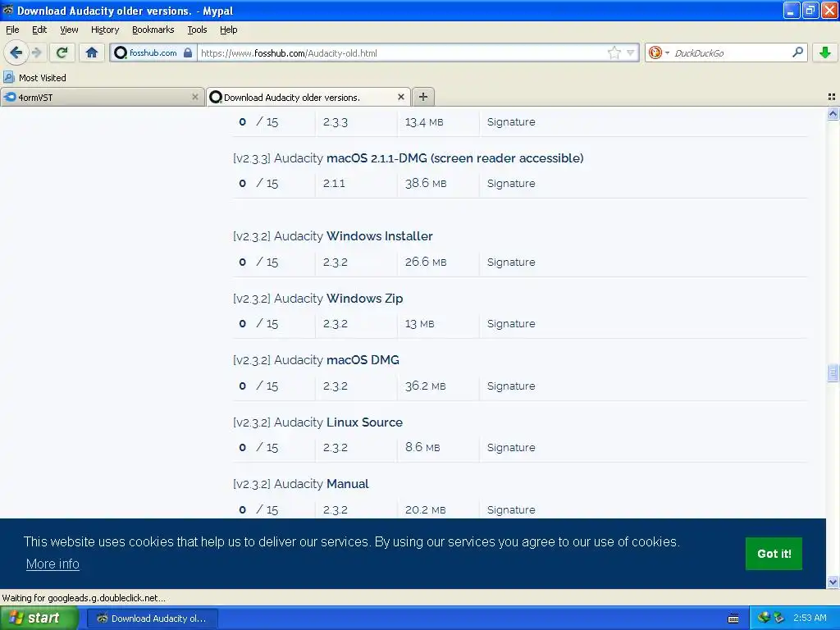840x630 pixels.
Task: Click the search magnifier icon
Action: tap(797, 52)
